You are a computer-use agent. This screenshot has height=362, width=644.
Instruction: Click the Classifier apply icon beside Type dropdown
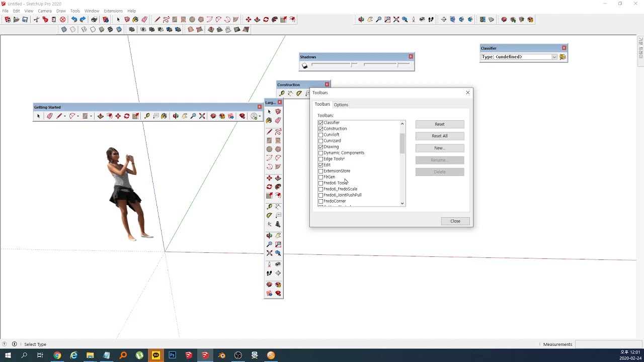point(562,57)
